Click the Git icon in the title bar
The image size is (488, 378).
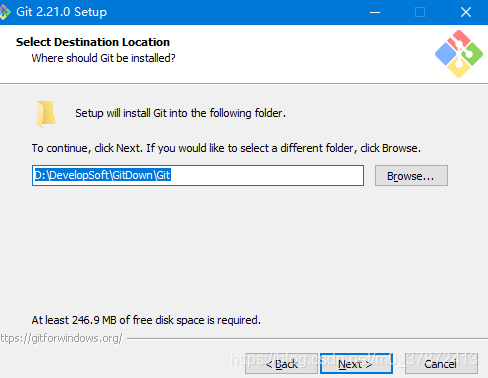tap(5, 12)
